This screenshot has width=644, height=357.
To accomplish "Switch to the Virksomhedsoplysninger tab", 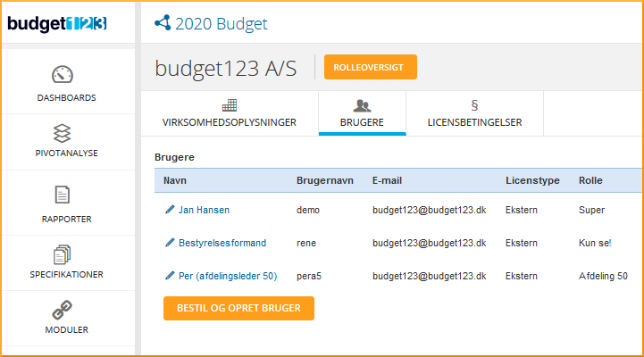I will (x=229, y=113).
